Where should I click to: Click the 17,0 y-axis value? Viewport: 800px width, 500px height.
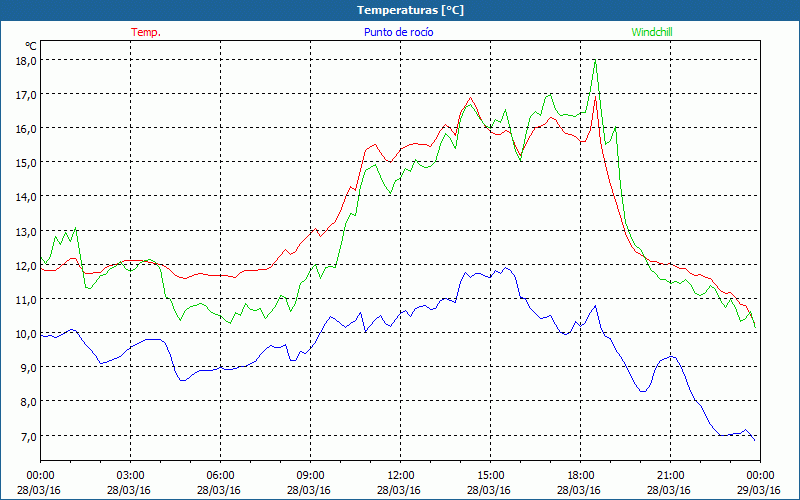coord(27,94)
